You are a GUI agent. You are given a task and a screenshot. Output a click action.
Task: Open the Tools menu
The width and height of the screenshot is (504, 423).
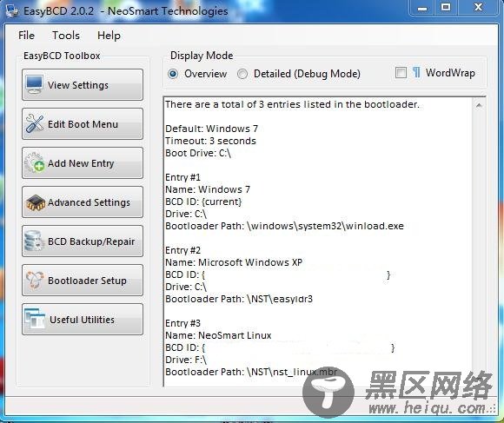click(66, 36)
